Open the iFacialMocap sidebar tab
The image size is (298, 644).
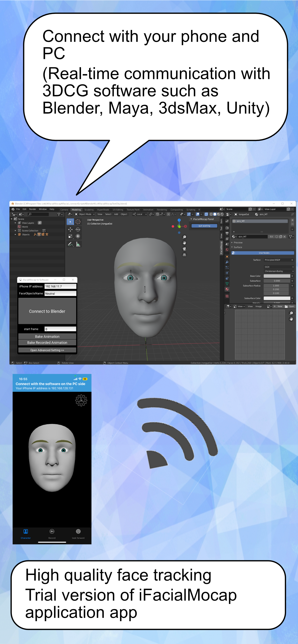pos(221,248)
